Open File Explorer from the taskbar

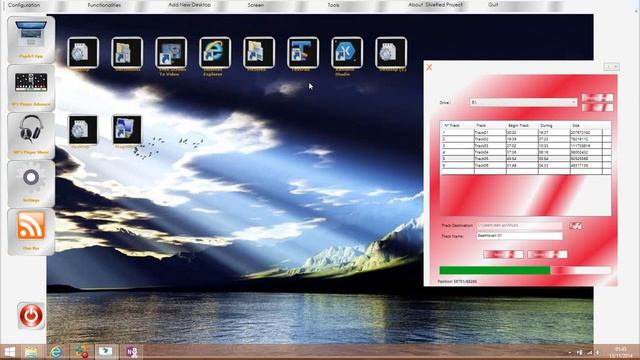(x=31, y=352)
